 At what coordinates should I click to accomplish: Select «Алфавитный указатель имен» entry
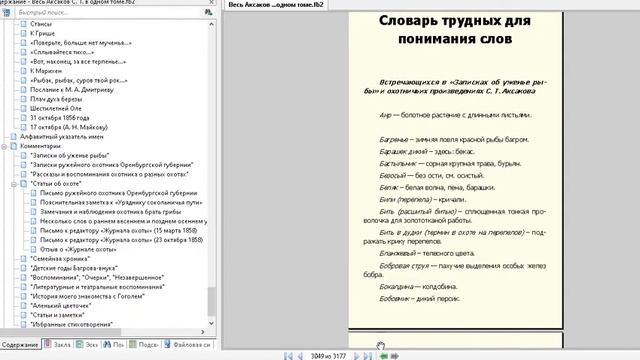tap(62, 137)
